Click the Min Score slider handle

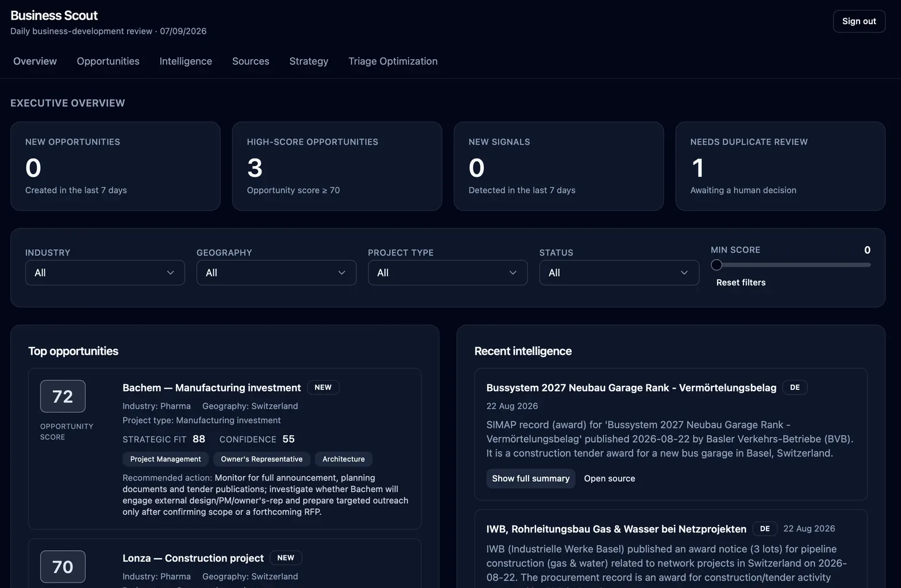pyautogui.click(x=717, y=265)
